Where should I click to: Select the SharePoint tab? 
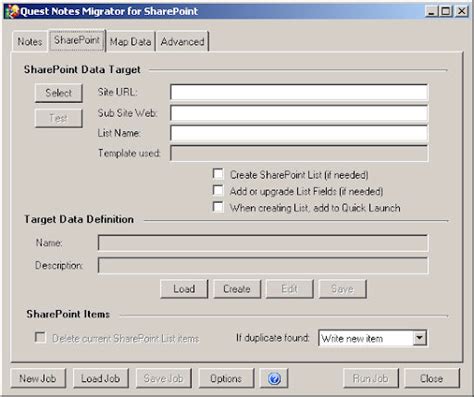[x=77, y=40]
